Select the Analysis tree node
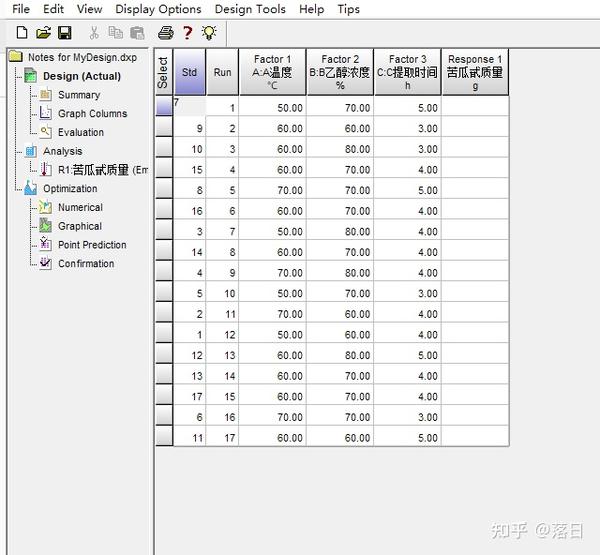The width and height of the screenshot is (600, 555). pyautogui.click(x=62, y=151)
